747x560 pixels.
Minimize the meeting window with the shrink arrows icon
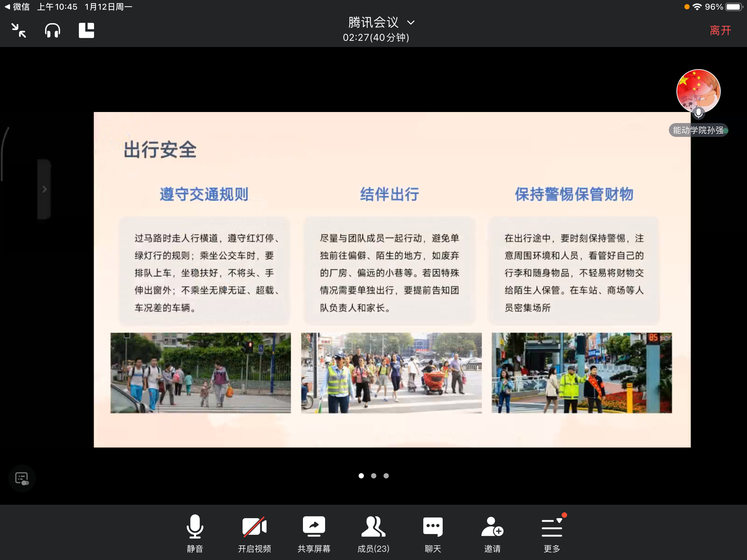pos(19,30)
